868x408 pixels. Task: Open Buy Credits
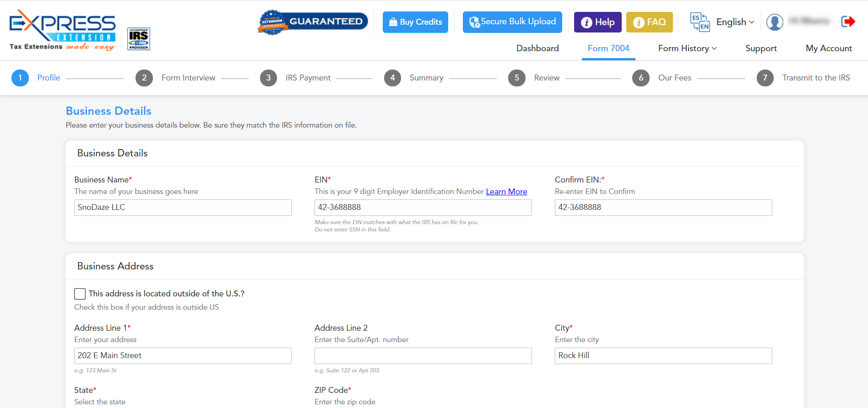pos(415,22)
